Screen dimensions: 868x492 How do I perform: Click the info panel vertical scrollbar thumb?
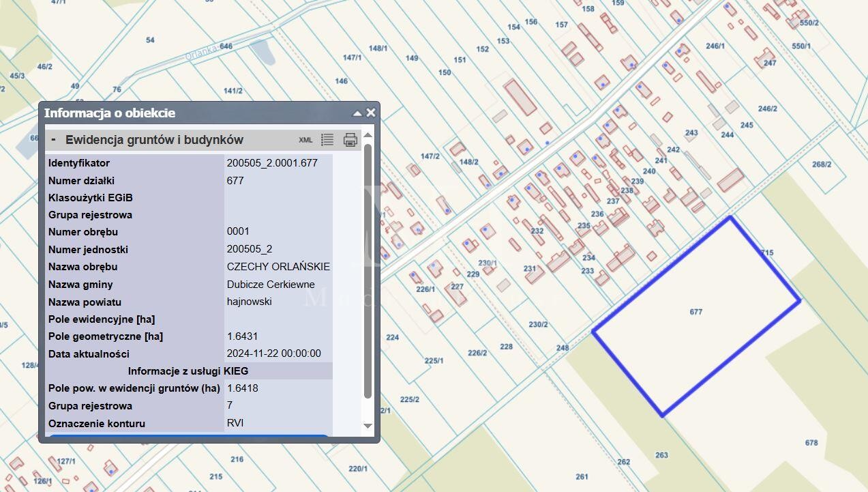click(368, 271)
